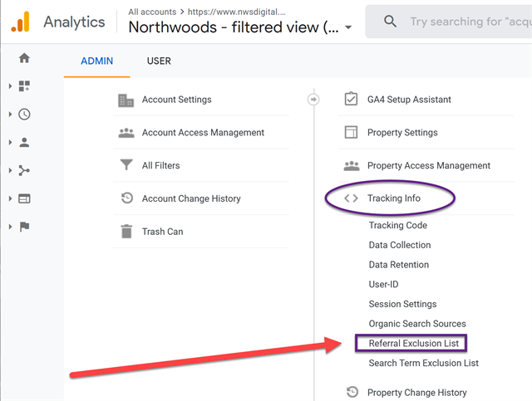Expand the Realtime sidebar section arrow
Image resolution: width=532 pixels, height=401 pixels.
pyautogui.click(x=10, y=115)
